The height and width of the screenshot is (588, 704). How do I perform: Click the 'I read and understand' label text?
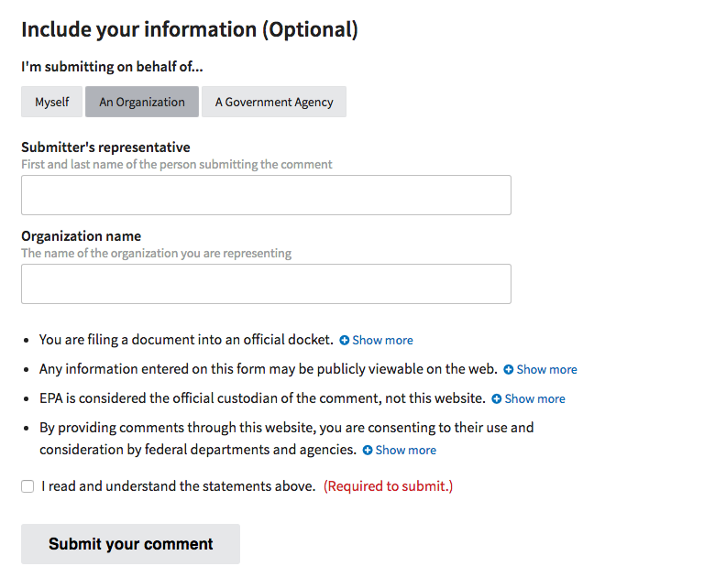179,486
